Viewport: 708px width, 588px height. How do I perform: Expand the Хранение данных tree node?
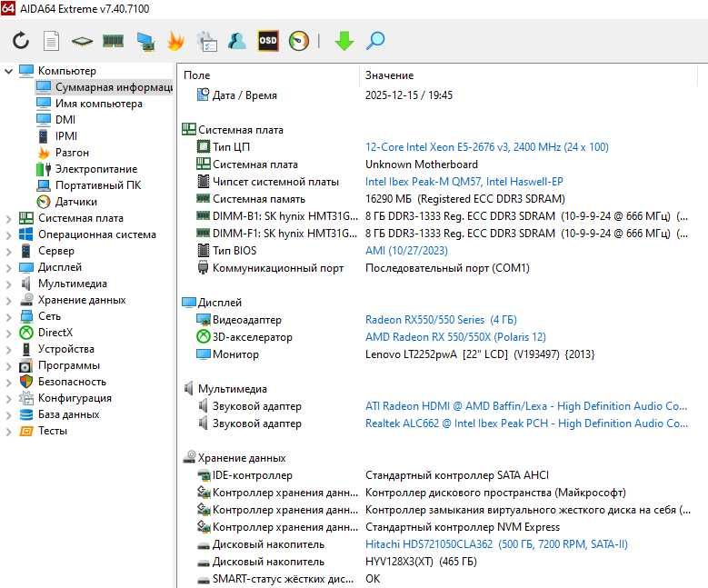click(x=8, y=300)
